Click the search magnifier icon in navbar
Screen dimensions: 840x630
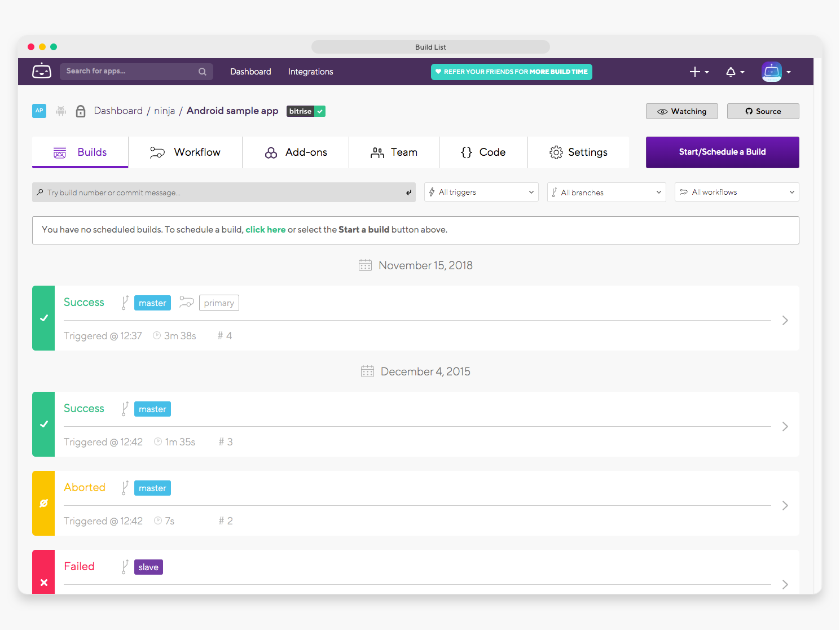click(x=202, y=72)
